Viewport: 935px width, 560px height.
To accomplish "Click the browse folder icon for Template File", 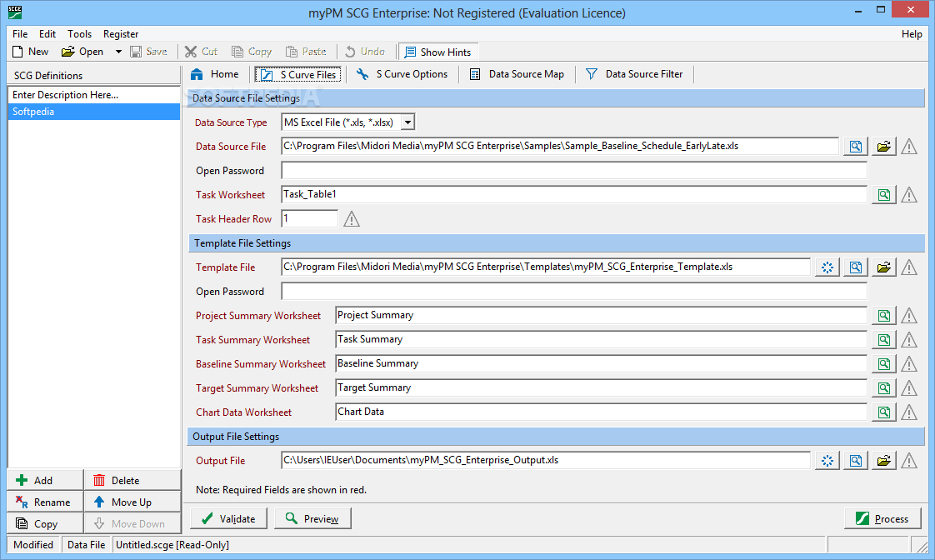I will tap(883, 267).
